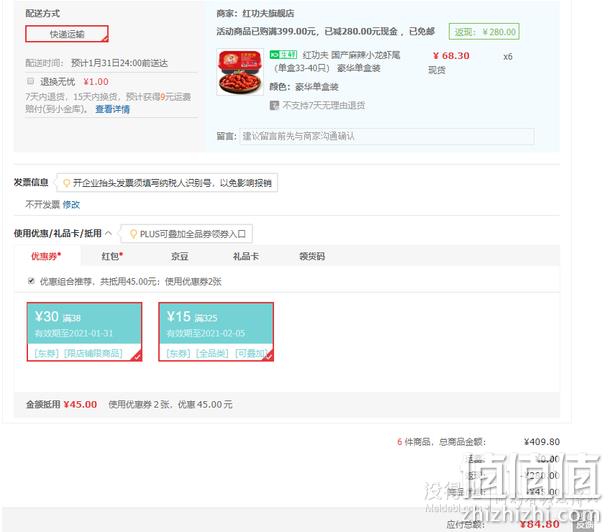Uncheck the 优惠组合推荐 checkbox
610x532 pixels.
[x=31, y=281]
